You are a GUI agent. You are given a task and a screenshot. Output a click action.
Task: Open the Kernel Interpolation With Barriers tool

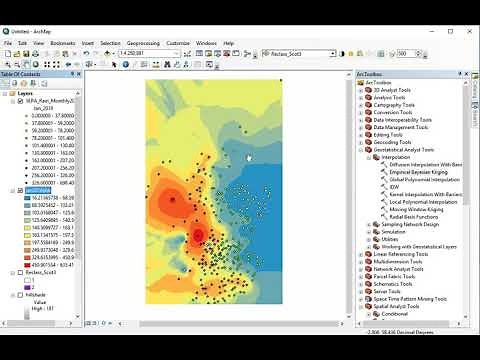coord(426,194)
